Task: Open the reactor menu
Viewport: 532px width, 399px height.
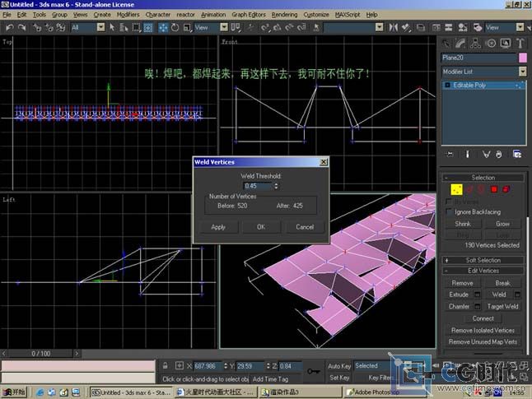Action: 185,15
